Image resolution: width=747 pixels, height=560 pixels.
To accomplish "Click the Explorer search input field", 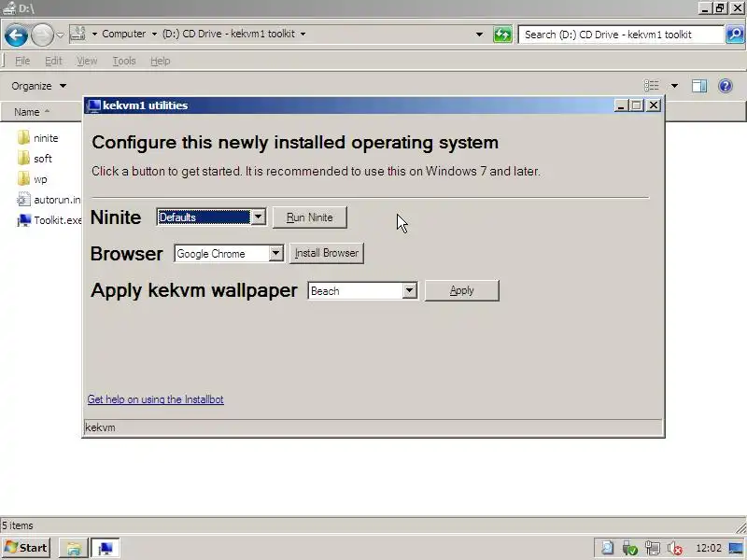I will coord(621,35).
